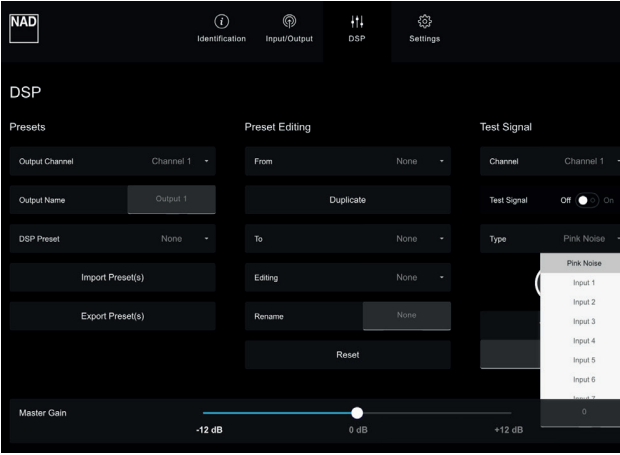Open the DSP Preset dropdown
This screenshot has height=455, width=620.
click(x=112, y=239)
